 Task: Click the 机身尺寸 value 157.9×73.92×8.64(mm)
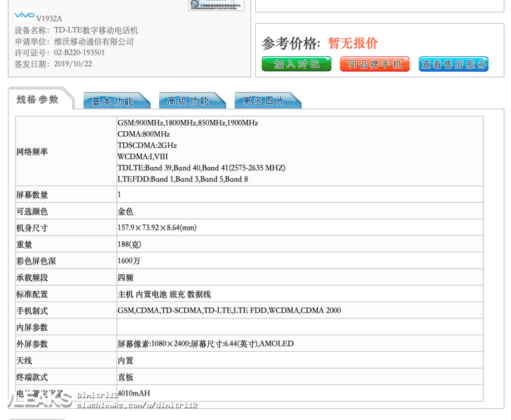point(157,228)
